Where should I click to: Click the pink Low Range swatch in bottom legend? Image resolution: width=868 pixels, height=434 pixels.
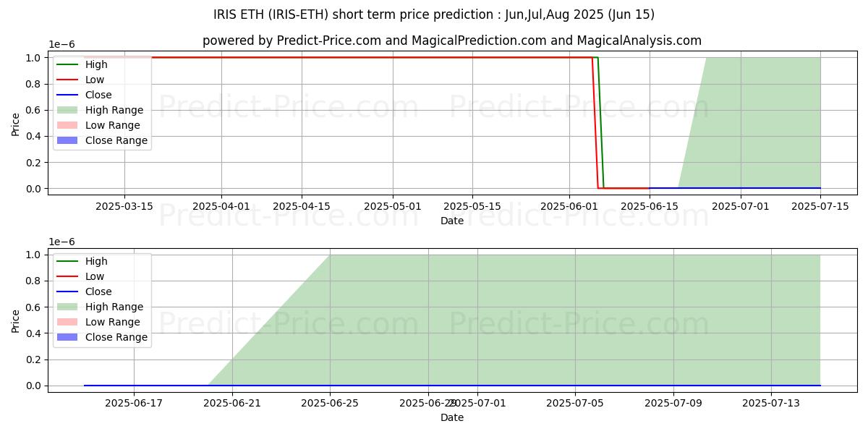(68, 322)
